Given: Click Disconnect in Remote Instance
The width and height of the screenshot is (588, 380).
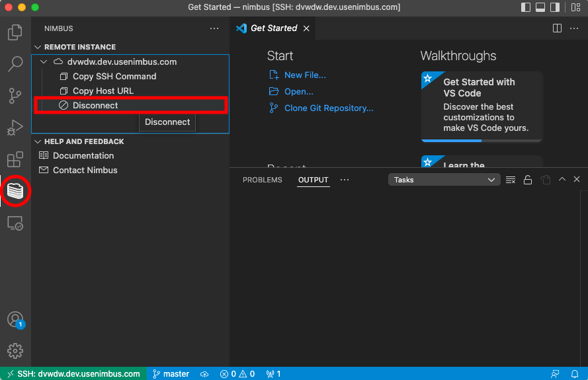Looking at the screenshot, I should point(95,106).
